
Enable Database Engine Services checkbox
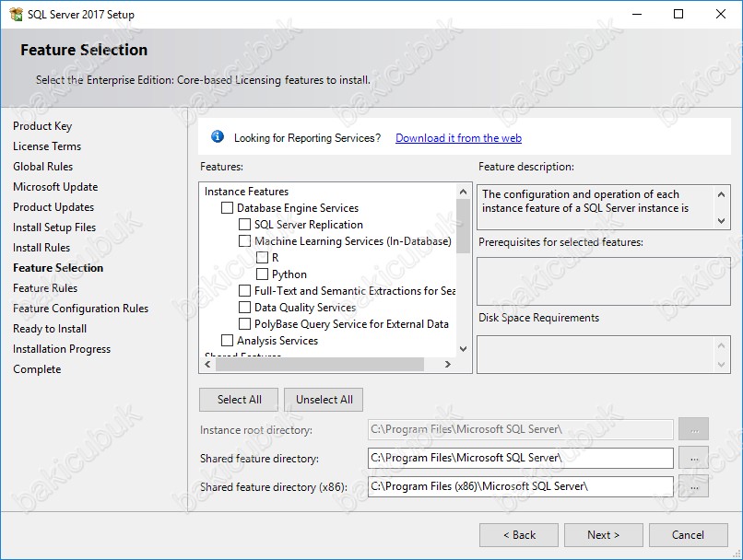pos(228,208)
